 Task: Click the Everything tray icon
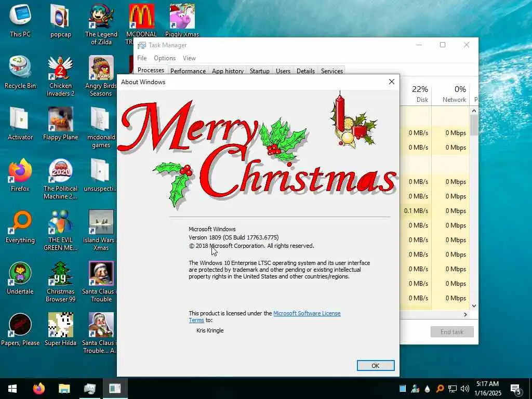440,389
